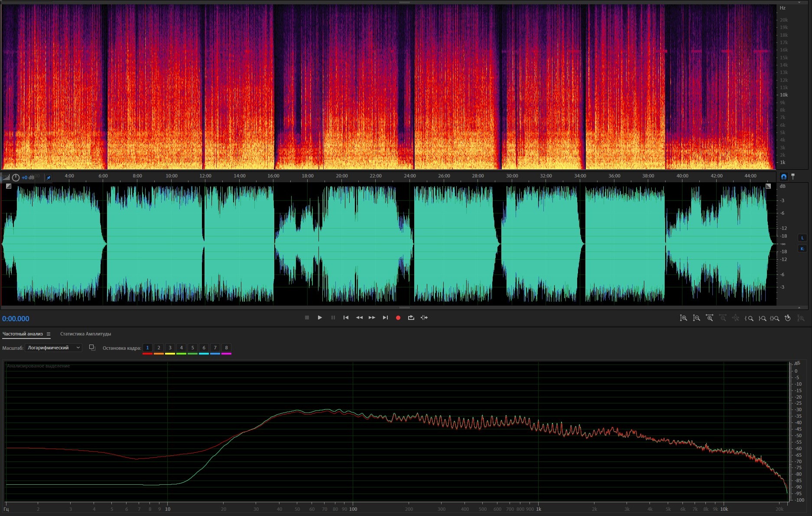Zoom out amplitude
Image resolution: width=812 pixels, height=516 pixels.
coord(696,318)
